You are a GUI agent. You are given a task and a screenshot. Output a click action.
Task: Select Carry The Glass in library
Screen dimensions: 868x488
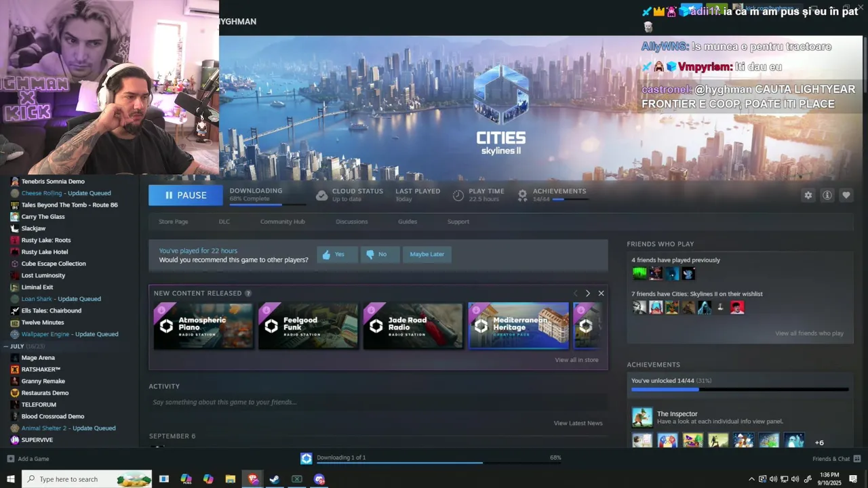[43, 217]
